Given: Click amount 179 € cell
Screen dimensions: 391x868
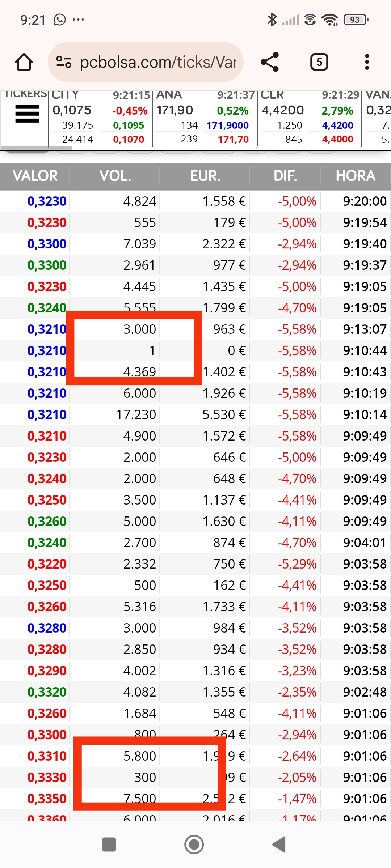Looking at the screenshot, I should click(x=229, y=222).
